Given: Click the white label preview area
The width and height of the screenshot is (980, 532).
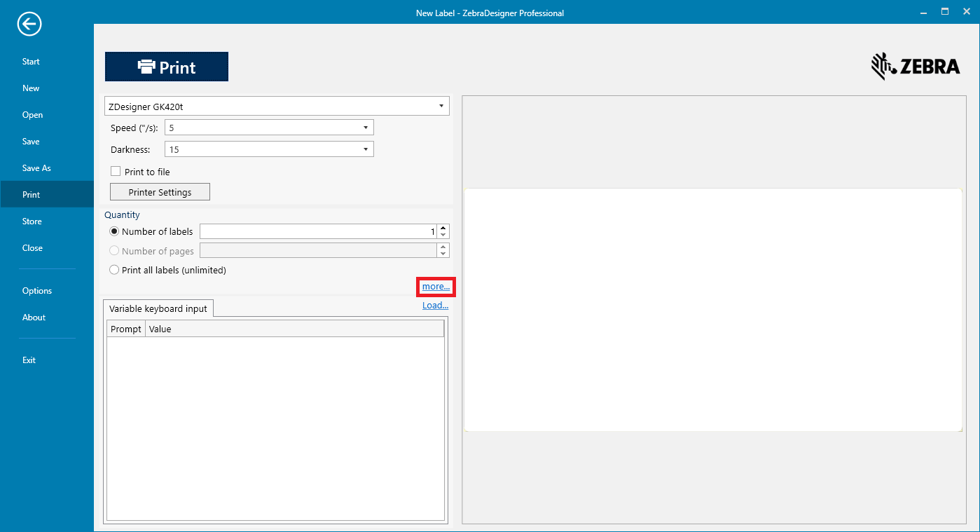Looking at the screenshot, I should point(713,310).
